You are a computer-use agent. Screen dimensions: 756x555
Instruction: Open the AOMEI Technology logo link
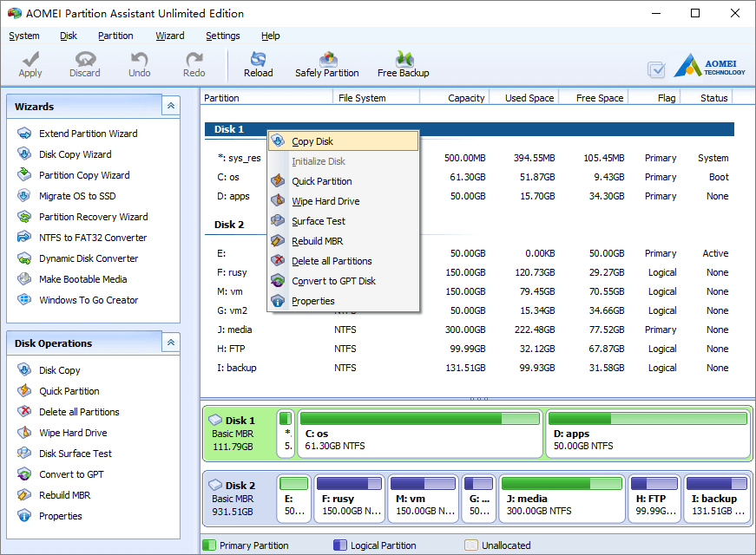pos(709,65)
